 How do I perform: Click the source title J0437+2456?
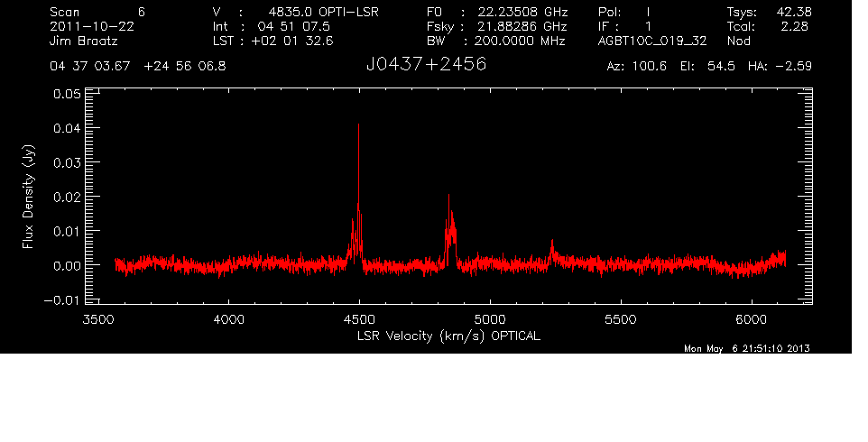point(426,65)
